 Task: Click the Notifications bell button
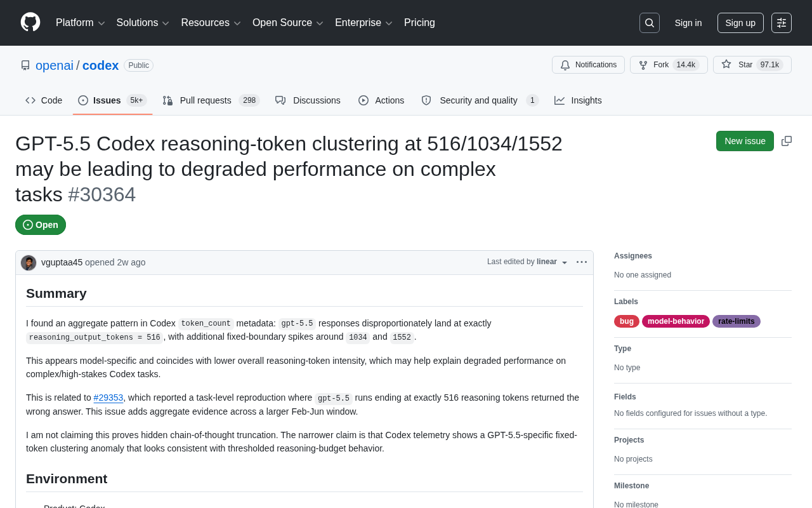[588, 65]
